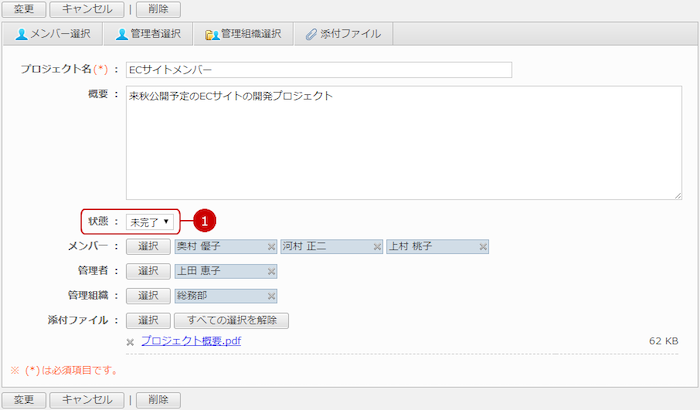Open the 添付ファイル tab
Image resolution: width=700 pixels, height=410 pixels.
click(x=343, y=34)
